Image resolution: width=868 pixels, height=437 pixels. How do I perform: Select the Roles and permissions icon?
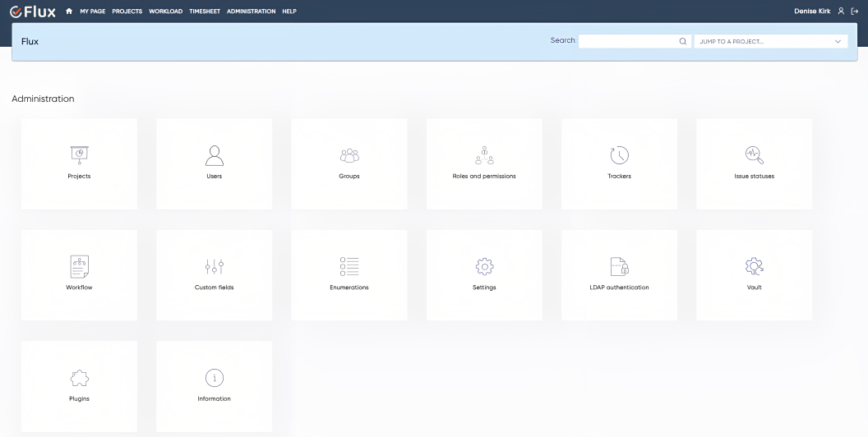484,155
